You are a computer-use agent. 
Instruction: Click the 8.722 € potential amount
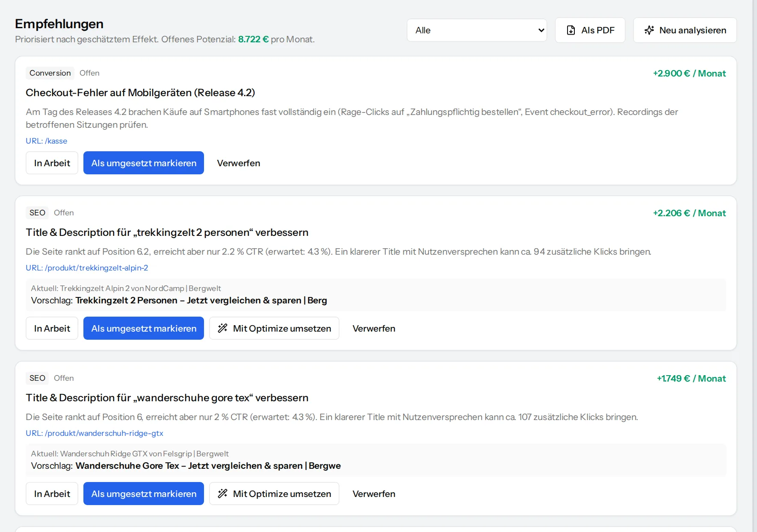coord(253,39)
